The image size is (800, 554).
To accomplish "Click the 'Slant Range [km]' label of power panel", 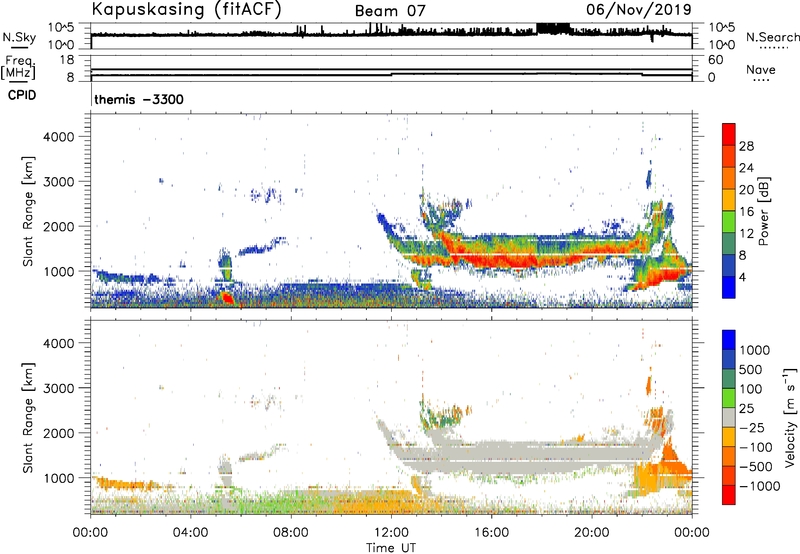I will pyautogui.click(x=28, y=211).
